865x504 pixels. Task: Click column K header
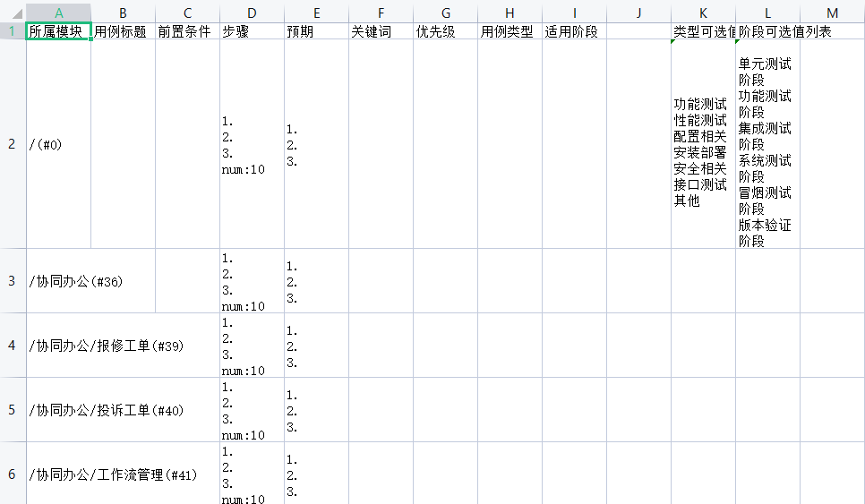pyautogui.click(x=703, y=13)
